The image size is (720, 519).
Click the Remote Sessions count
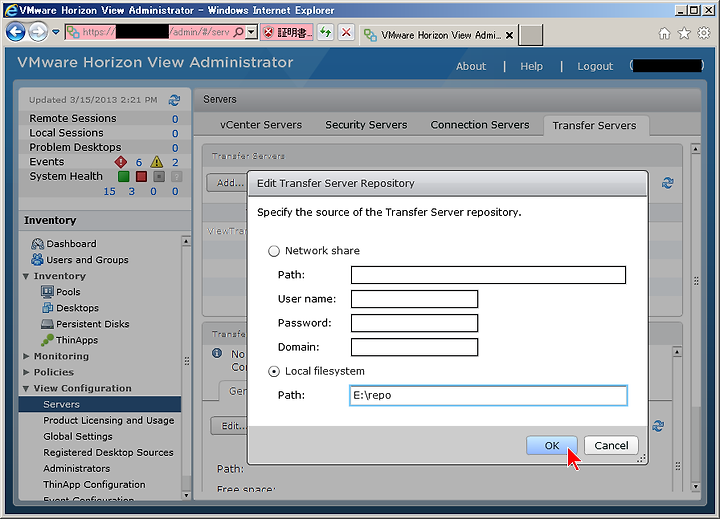point(175,119)
